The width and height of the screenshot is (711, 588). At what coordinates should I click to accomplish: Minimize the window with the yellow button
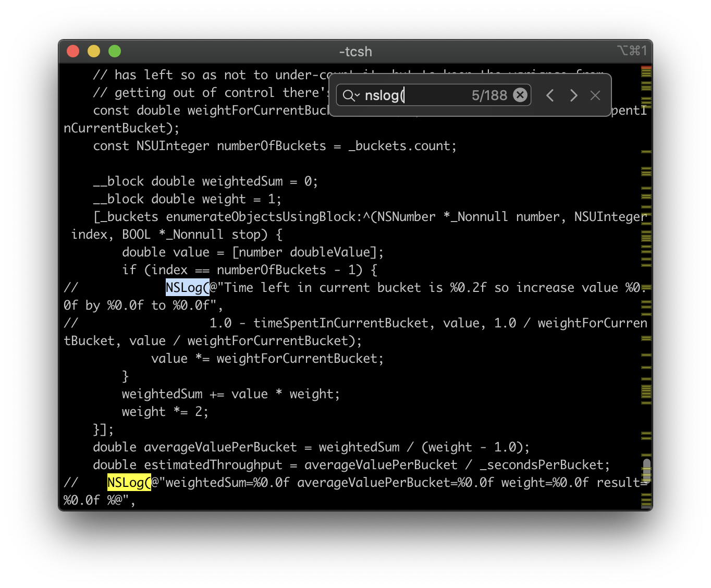pyautogui.click(x=94, y=51)
